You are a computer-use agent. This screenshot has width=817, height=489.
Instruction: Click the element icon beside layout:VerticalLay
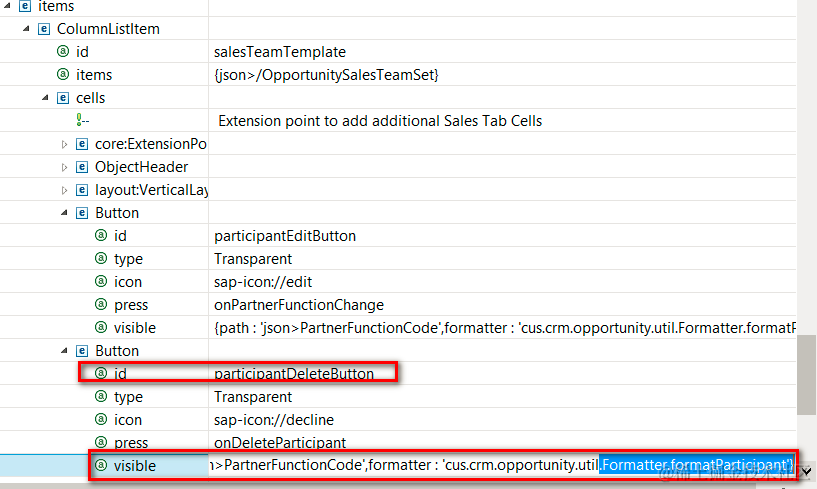click(82, 190)
